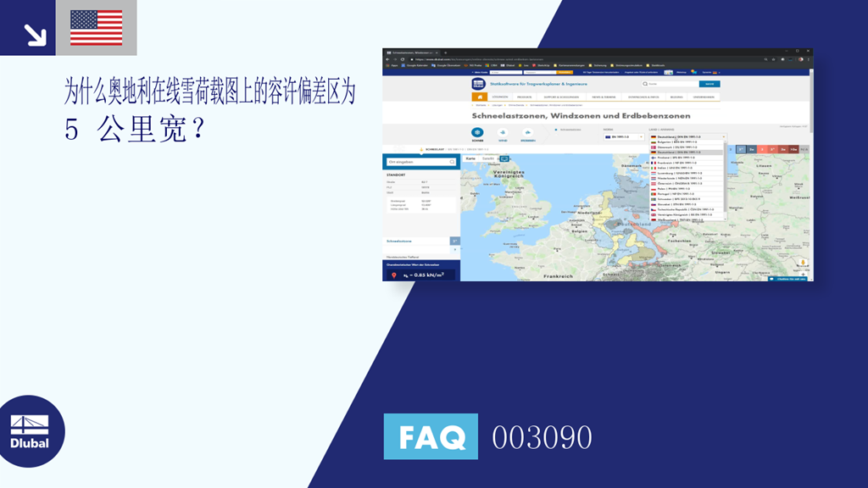Viewport: 868px width, 488px height.
Task: Switch the map to Satellit view
Action: point(487,158)
